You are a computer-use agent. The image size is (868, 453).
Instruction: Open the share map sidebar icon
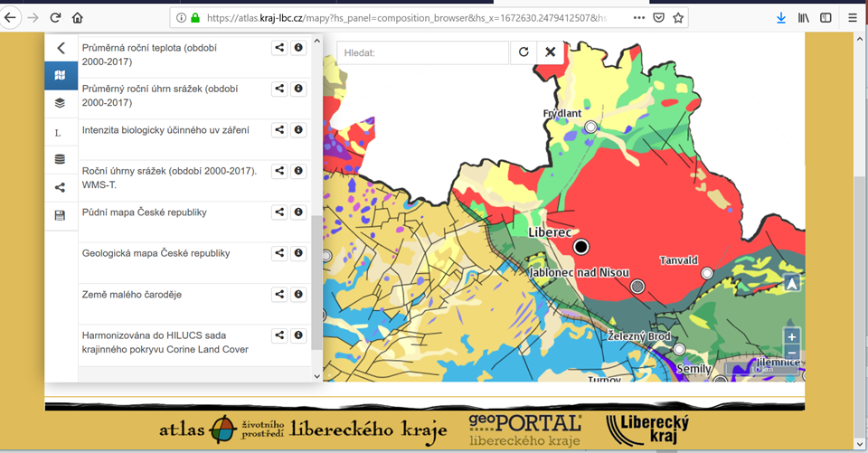(x=61, y=188)
